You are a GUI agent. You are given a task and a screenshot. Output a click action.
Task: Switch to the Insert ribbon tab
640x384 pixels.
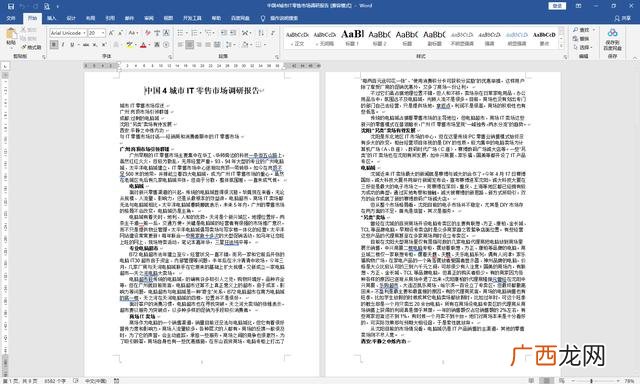[x=51, y=18]
